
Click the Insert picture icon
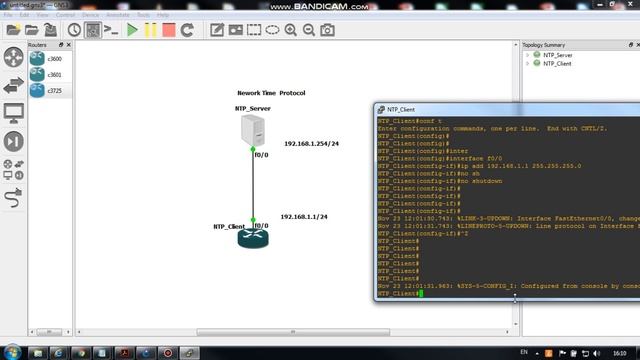pyautogui.click(x=236, y=30)
